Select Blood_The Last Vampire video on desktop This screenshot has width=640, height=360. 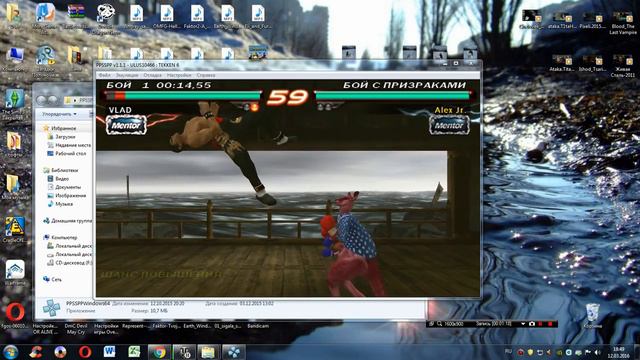pos(622,22)
